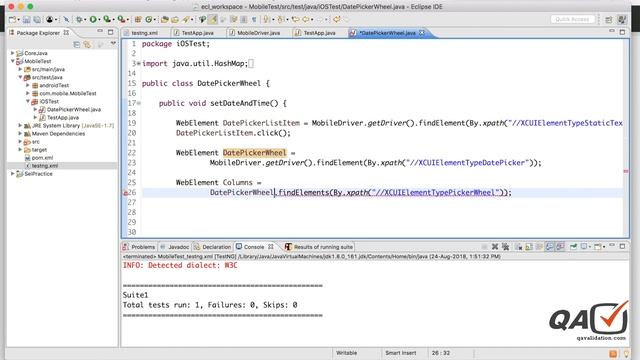Click the green Run button
This screenshot has width=640, height=360.
coord(93,19)
